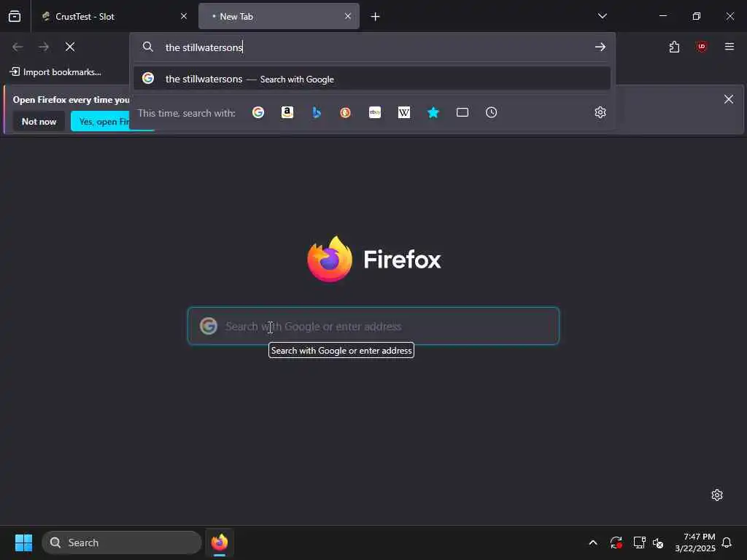Search this time with Google
Viewport: 747px width, 560px height.
click(x=258, y=112)
